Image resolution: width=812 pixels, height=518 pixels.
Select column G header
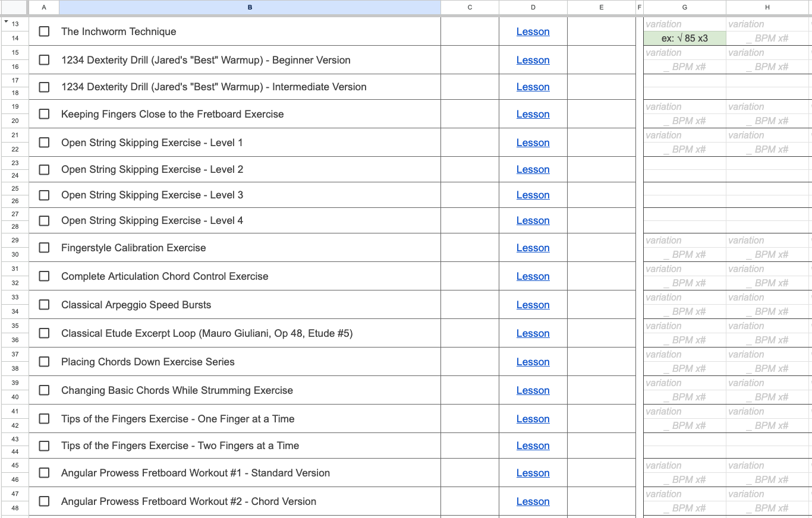click(685, 7)
